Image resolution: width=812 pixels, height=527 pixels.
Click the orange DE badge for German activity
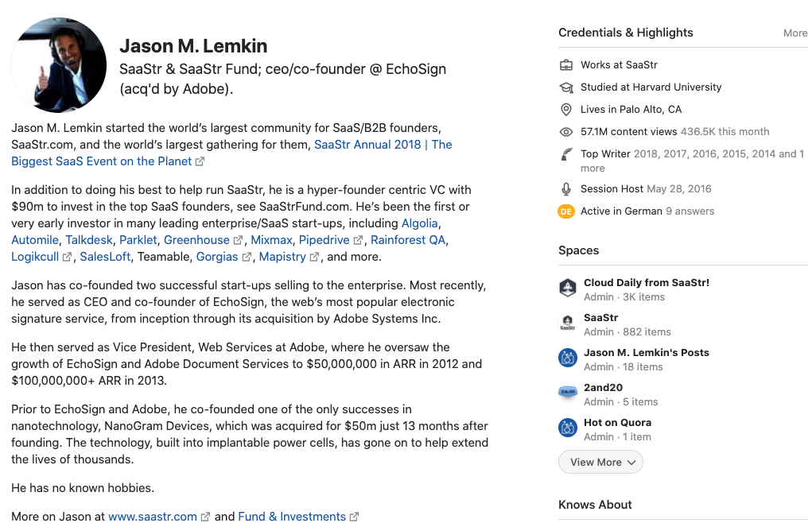tap(566, 211)
